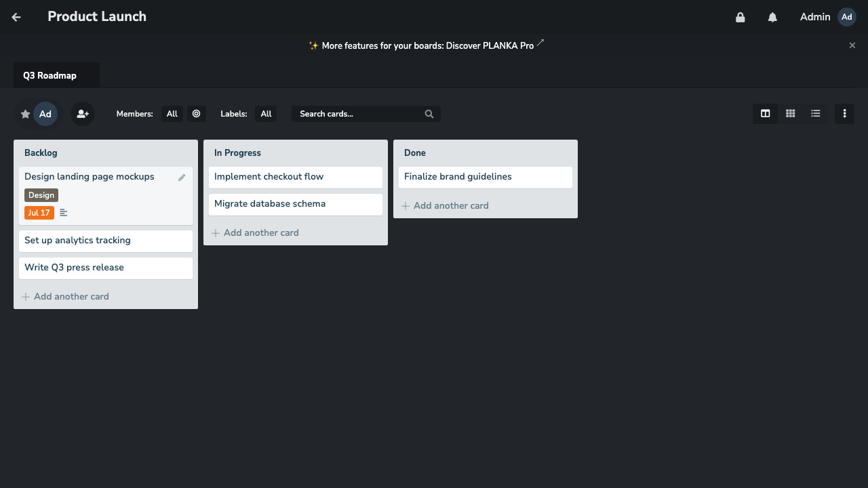Viewport: 868px width, 488px height.
Task: Focus the Search cards field
Action: (x=366, y=114)
